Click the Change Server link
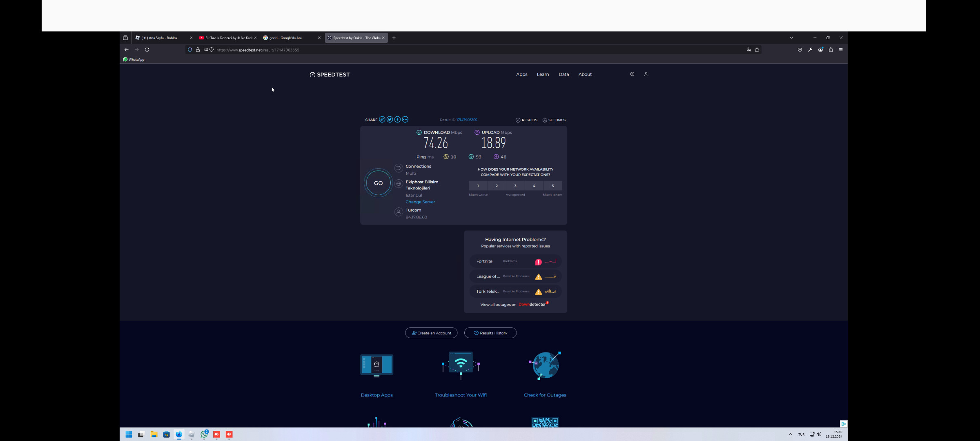The height and width of the screenshot is (441, 980). (x=420, y=202)
